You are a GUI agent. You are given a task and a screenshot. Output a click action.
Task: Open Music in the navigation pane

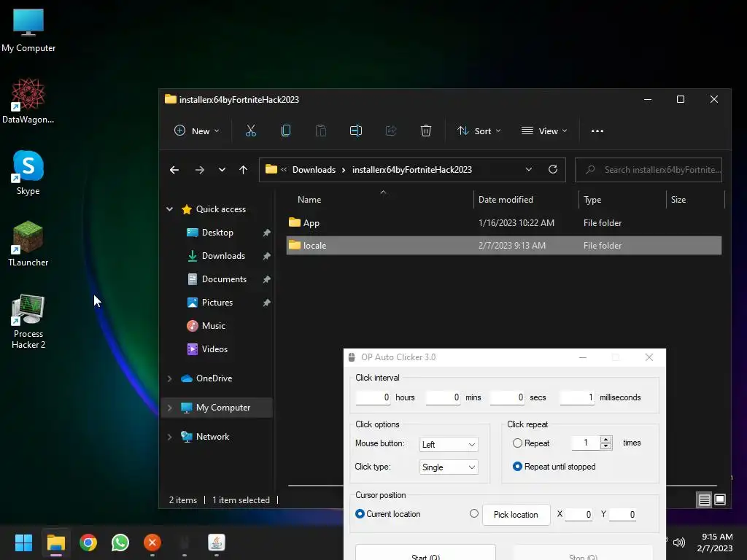[x=213, y=326]
